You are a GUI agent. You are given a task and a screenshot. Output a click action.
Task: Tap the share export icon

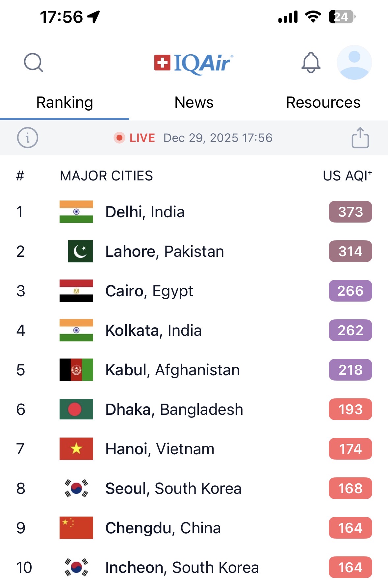click(x=360, y=138)
